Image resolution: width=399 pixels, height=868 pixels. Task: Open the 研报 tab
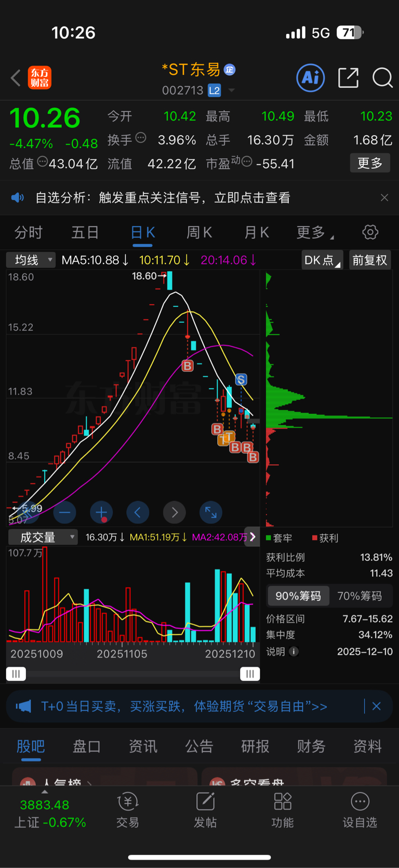click(255, 746)
